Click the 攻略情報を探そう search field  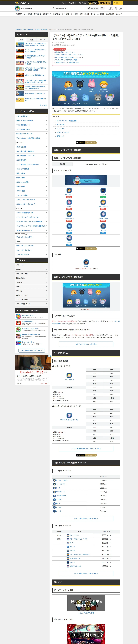pyautogui.click(x=69, y=8)
